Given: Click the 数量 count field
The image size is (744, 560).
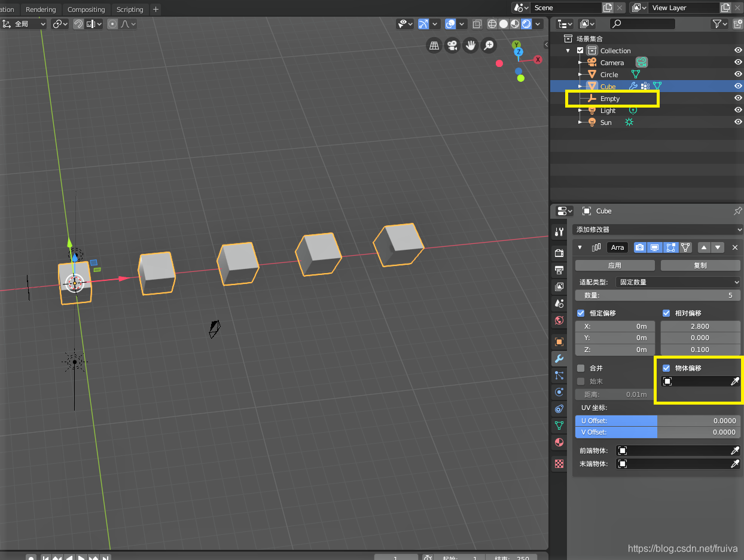Looking at the screenshot, I should pyautogui.click(x=658, y=295).
